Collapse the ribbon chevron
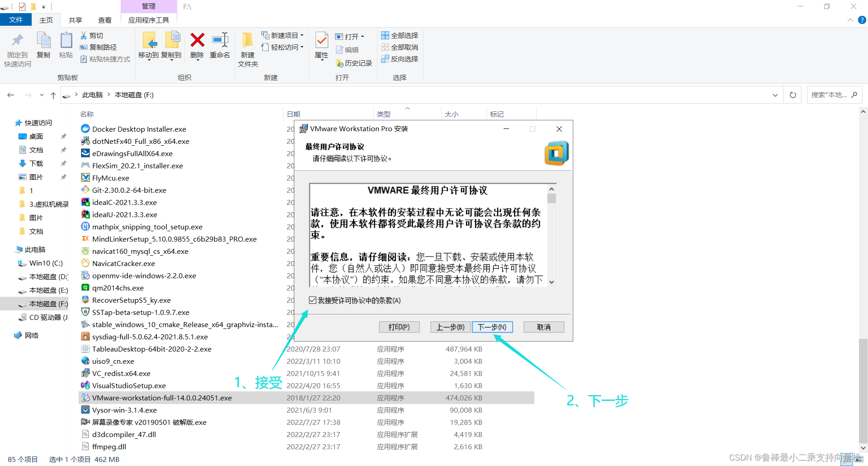This screenshot has width=868, height=466. pyautogui.click(x=850, y=20)
